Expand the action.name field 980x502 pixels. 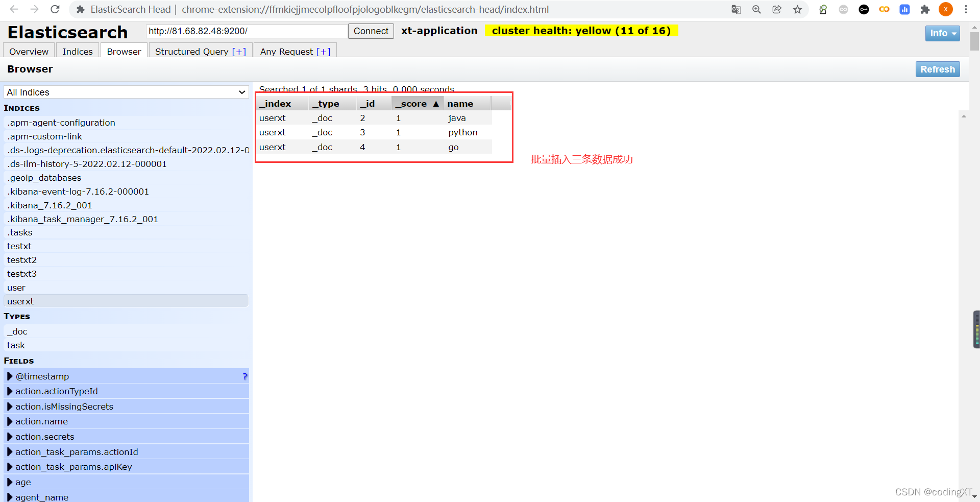10,421
